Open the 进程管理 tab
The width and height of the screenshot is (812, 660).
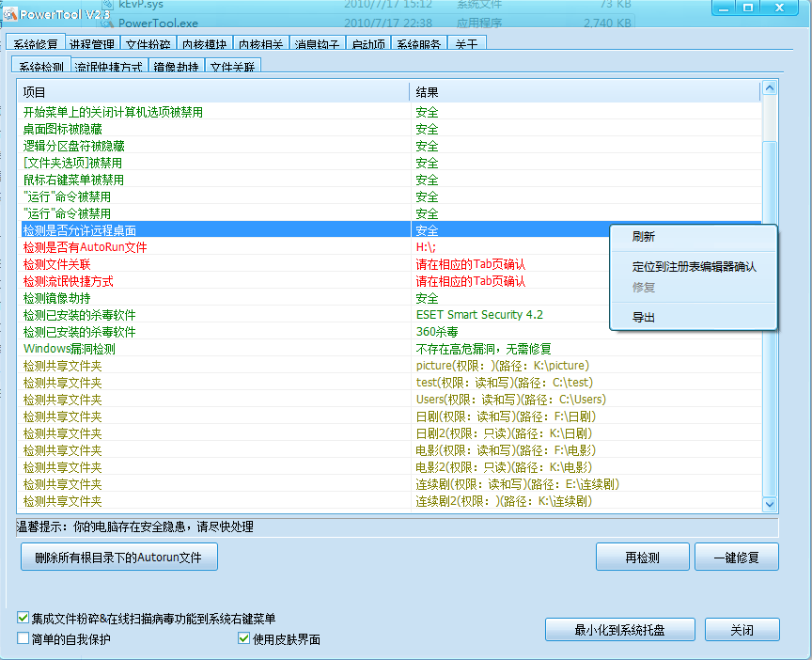point(92,43)
